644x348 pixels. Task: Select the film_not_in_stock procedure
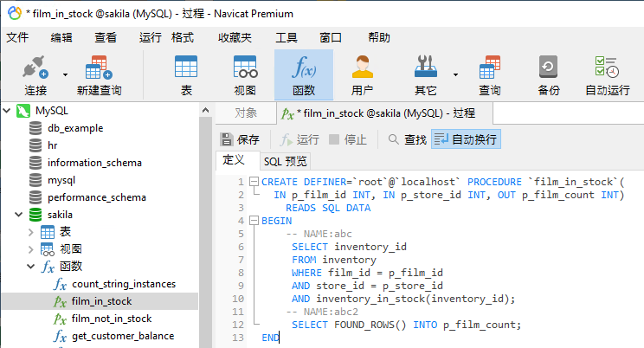tap(112, 319)
